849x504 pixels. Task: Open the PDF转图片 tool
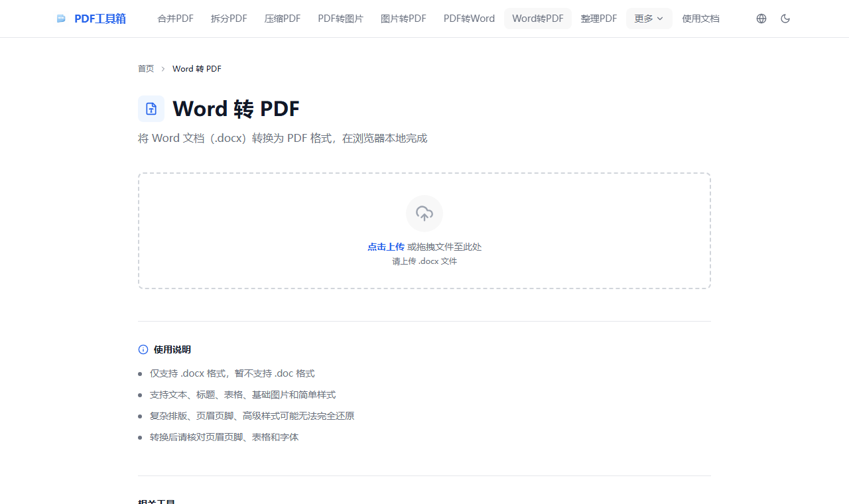(341, 19)
